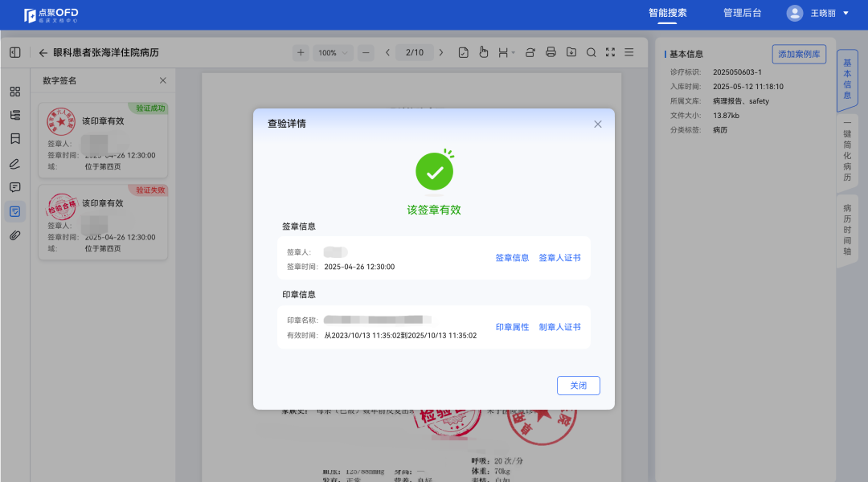Open the 100% zoom level dropdown
Viewport: 868px width, 482px height.
click(x=333, y=53)
